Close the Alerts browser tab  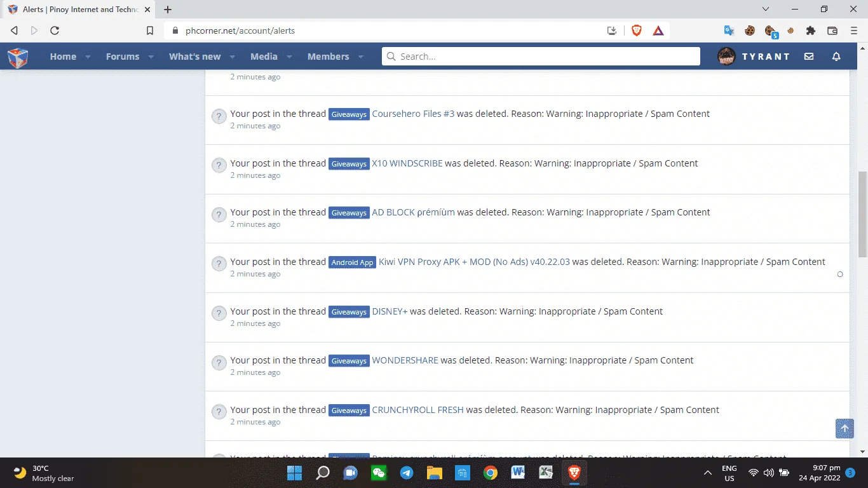[x=147, y=10]
